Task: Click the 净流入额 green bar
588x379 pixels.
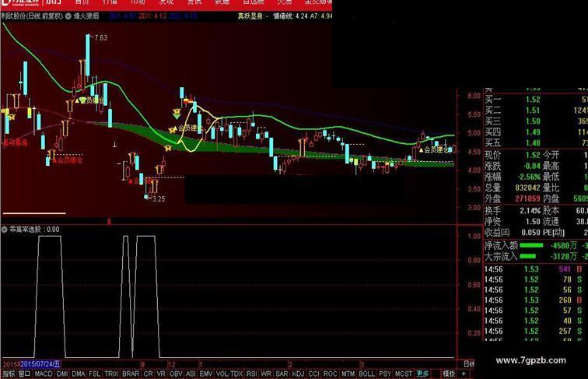Action: tap(531, 246)
